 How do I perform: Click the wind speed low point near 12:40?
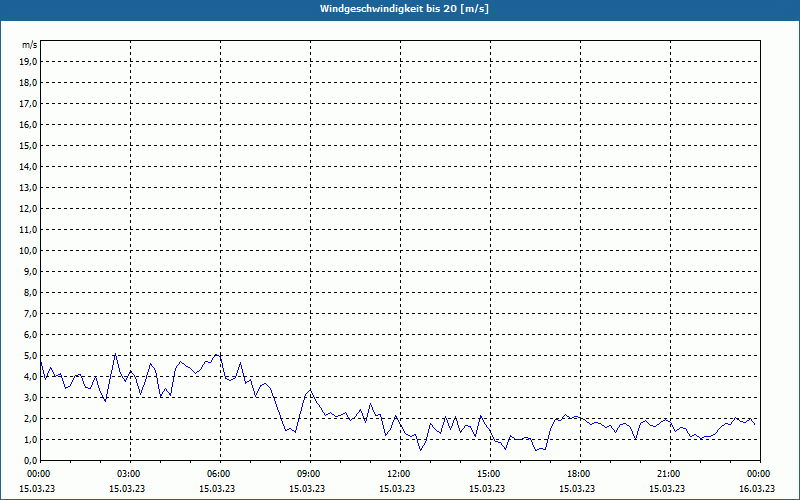[x=420, y=449]
